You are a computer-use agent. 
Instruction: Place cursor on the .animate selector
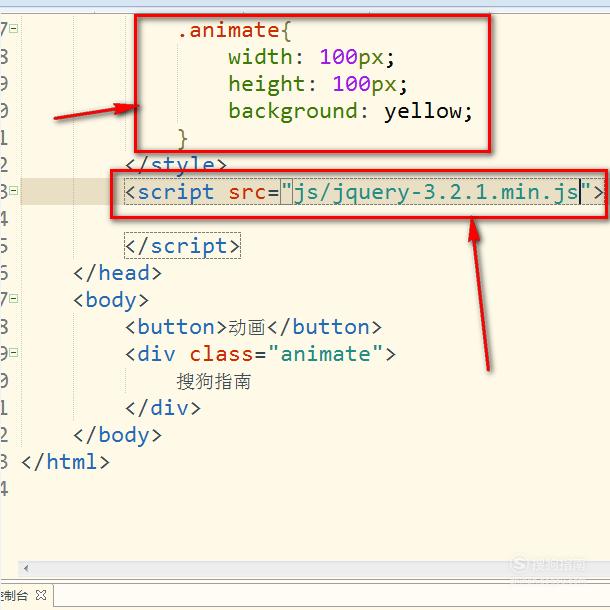click(228, 30)
